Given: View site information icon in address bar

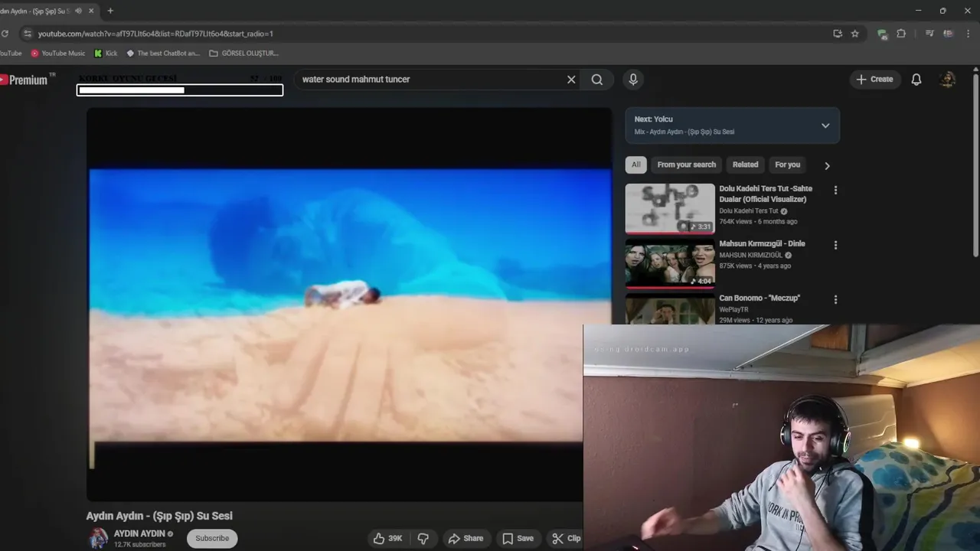Looking at the screenshot, I should pyautogui.click(x=28, y=34).
